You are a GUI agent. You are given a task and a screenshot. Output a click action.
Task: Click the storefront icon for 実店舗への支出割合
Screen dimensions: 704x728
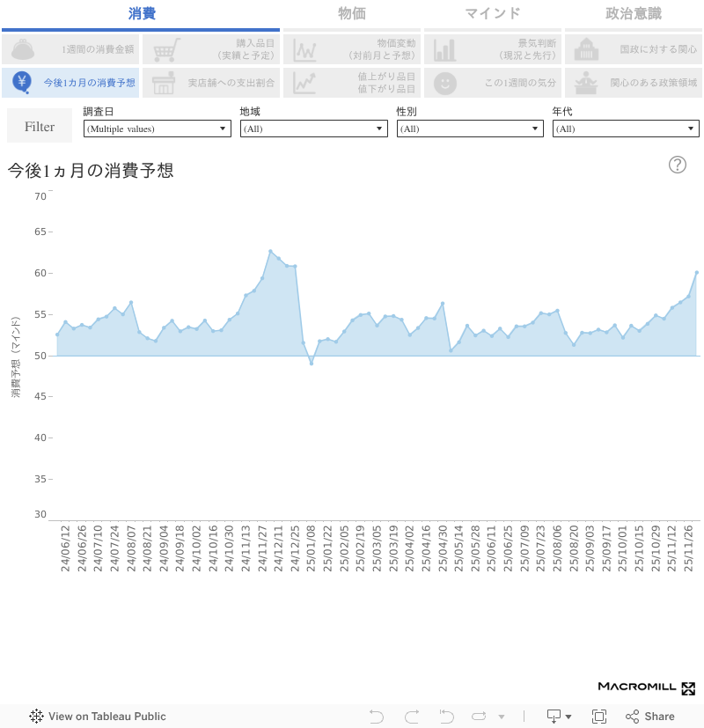(x=164, y=83)
